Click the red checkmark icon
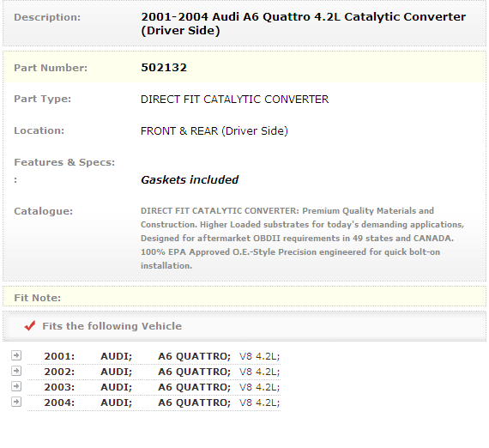 pos(30,326)
